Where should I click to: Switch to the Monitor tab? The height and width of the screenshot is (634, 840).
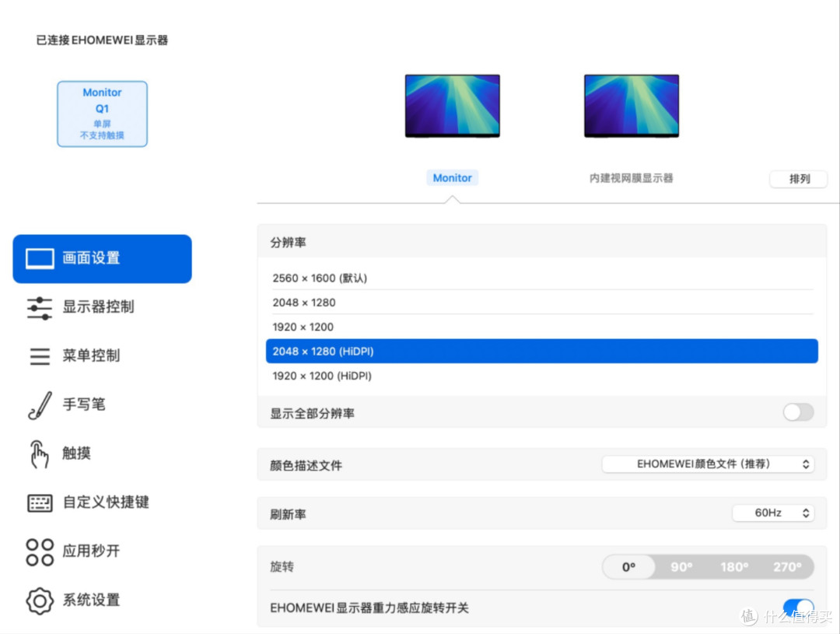pyautogui.click(x=452, y=178)
